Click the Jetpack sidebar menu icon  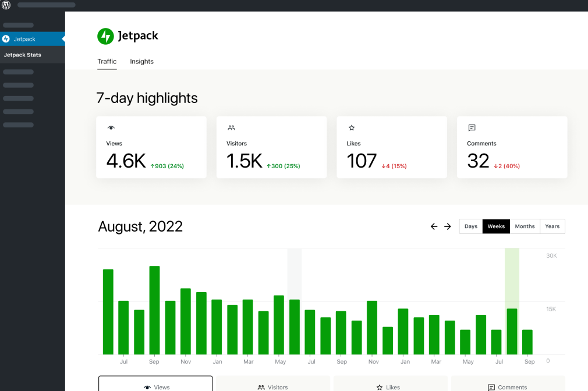pyautogui.click(x=6, y=39)
